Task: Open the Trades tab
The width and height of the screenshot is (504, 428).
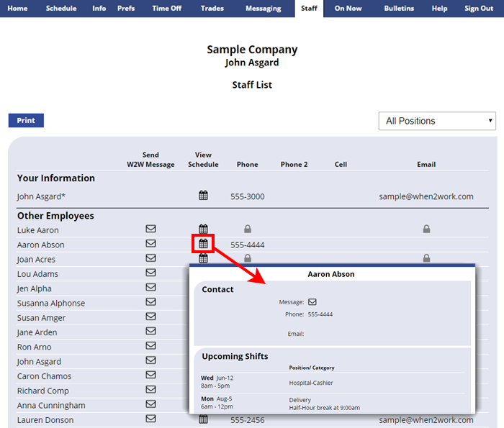Action: [212, 9]
